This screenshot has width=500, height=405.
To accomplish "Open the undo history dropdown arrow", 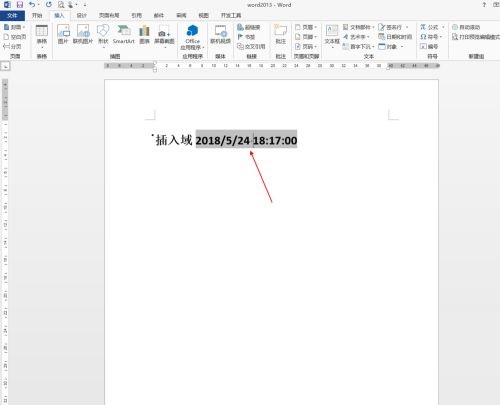I will click(x=39, y=5).
